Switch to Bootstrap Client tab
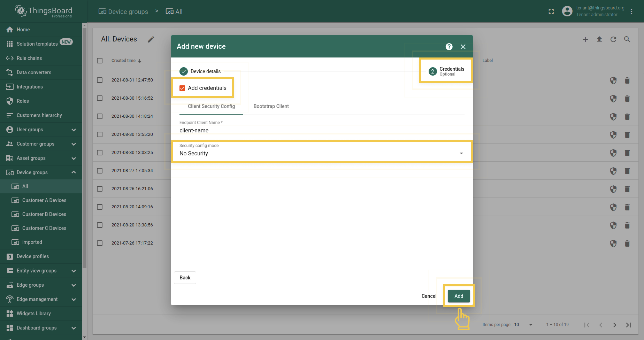644x340 pixels. pos(271,106)
